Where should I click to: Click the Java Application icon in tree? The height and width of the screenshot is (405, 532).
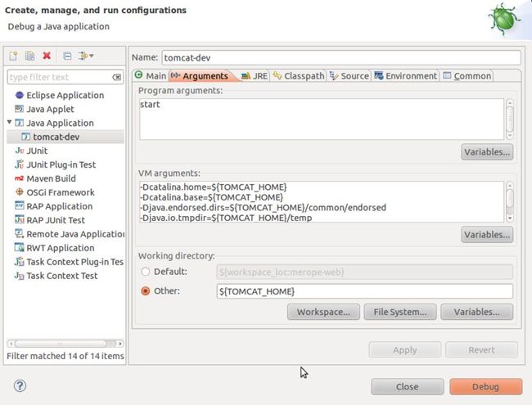(20, 123)
